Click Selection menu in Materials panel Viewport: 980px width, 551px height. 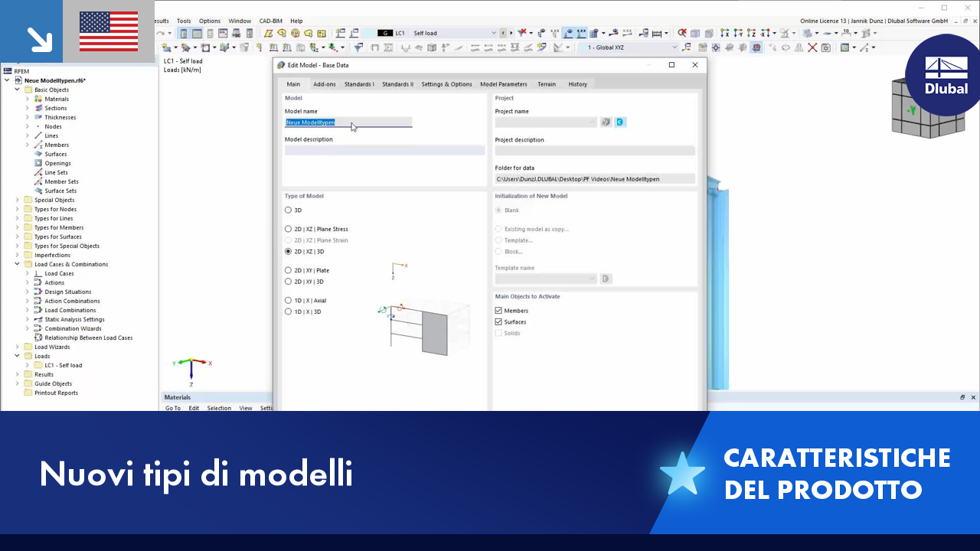219,408
